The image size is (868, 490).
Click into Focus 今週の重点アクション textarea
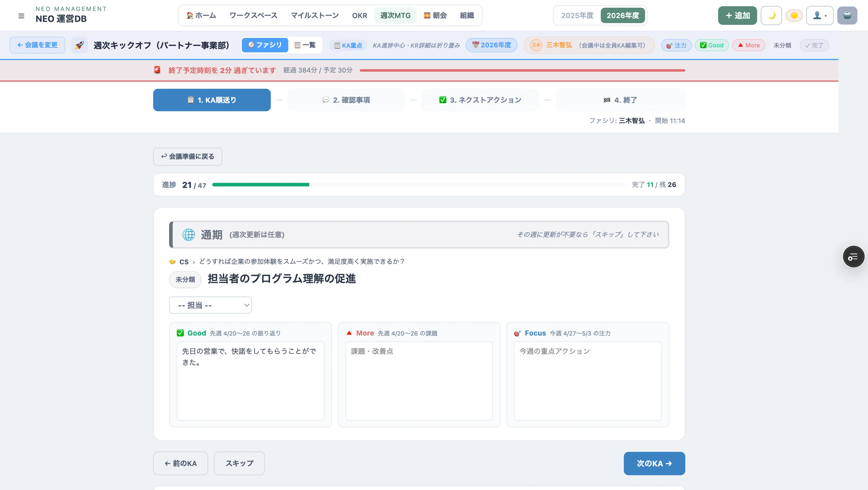pyautogui.click(x=587, y=381)
